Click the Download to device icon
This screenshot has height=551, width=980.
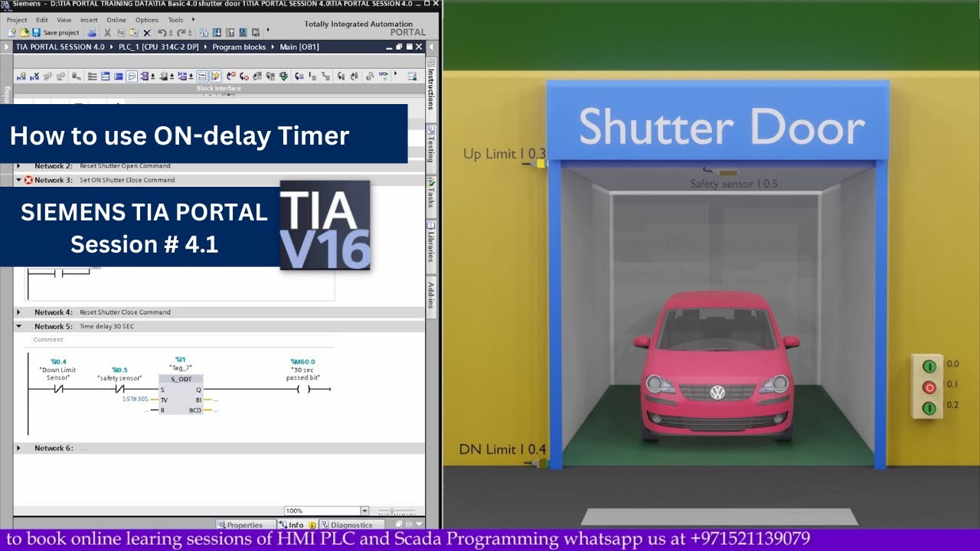click(217, 32)
